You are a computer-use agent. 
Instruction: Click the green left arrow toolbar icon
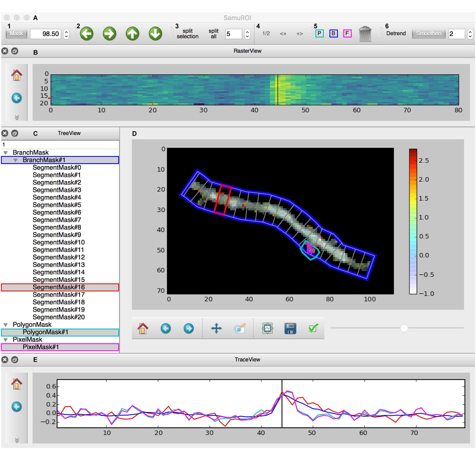[x=86, y=34]
